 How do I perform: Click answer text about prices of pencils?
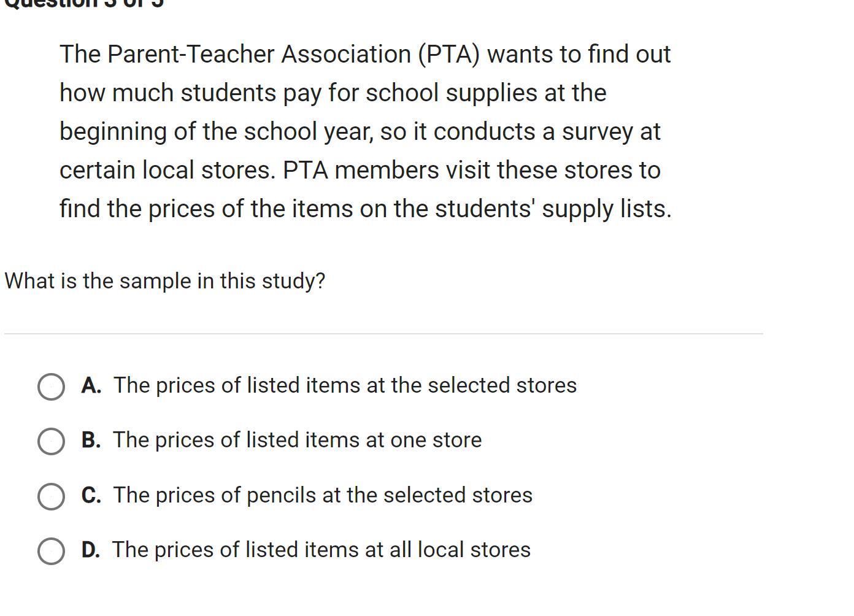(323, 495)
